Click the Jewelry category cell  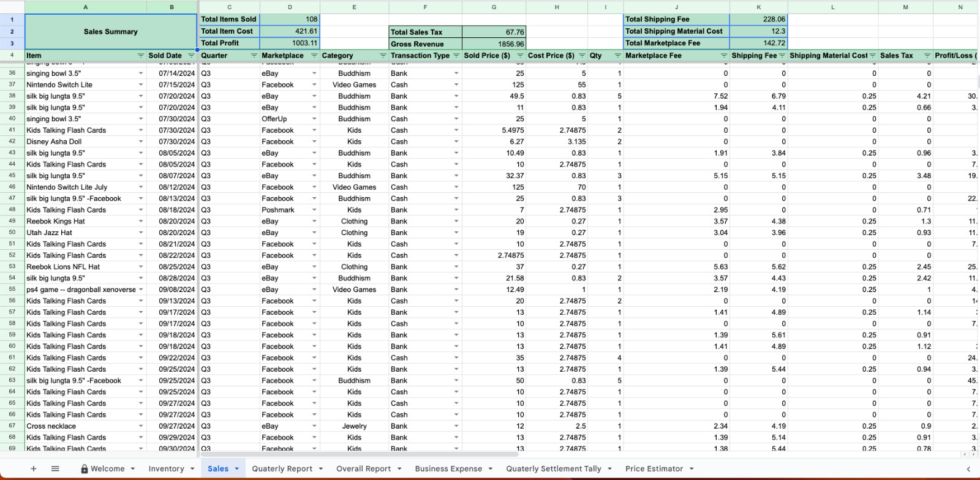pyautogui.click(x=354, y=426)
